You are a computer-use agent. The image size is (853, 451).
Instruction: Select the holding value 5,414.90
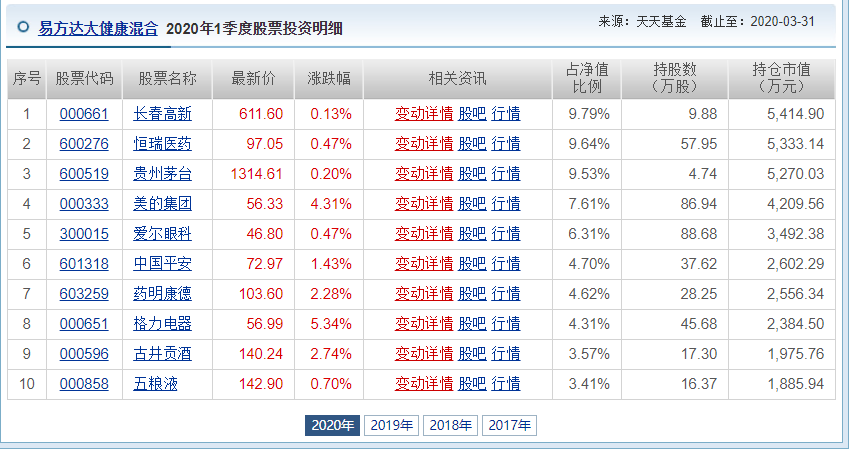coord(795,114)
